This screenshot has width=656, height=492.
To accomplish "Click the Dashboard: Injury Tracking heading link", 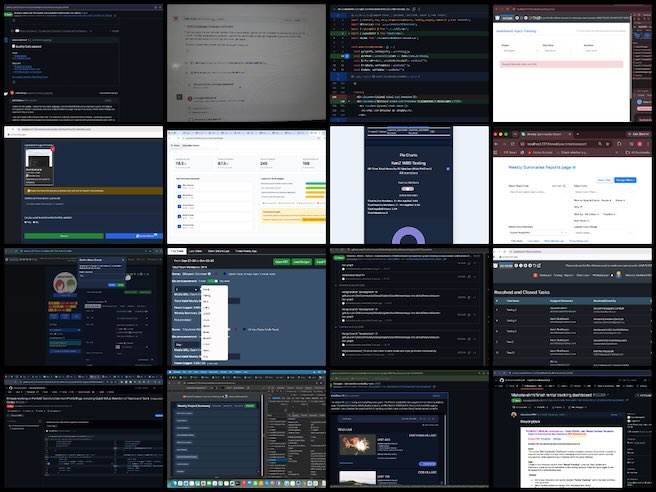I will click(x=515, y=31).
